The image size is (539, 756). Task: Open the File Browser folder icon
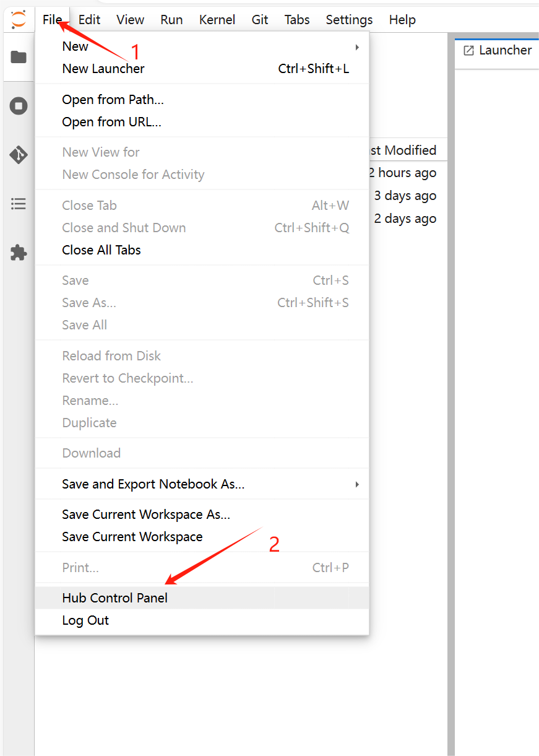click(x=19, y=58)
